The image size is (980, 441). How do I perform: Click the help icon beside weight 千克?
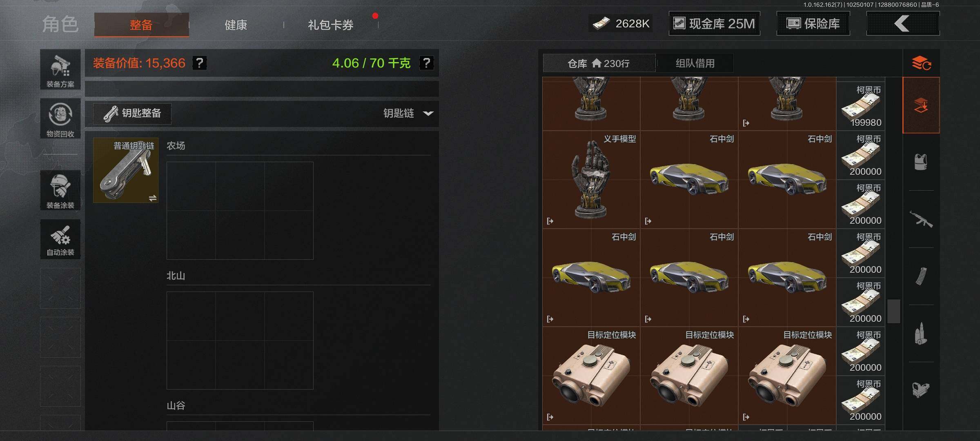427,63
